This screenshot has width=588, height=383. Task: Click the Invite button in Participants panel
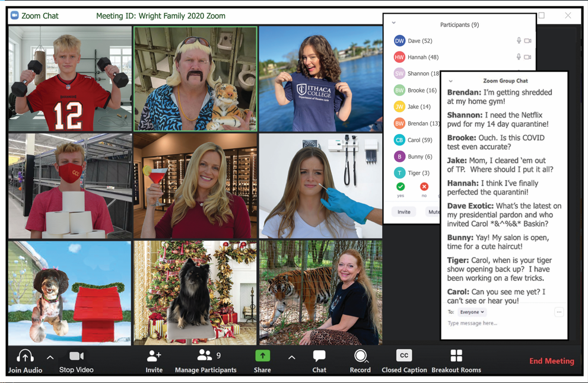click(x=403, y=212)
